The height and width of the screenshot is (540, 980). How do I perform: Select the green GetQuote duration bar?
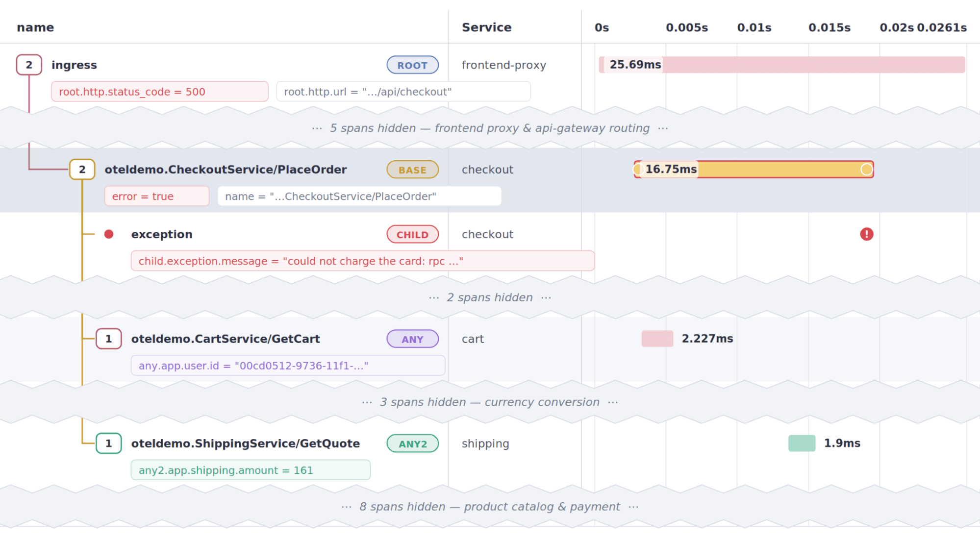[x=802, y=443]
